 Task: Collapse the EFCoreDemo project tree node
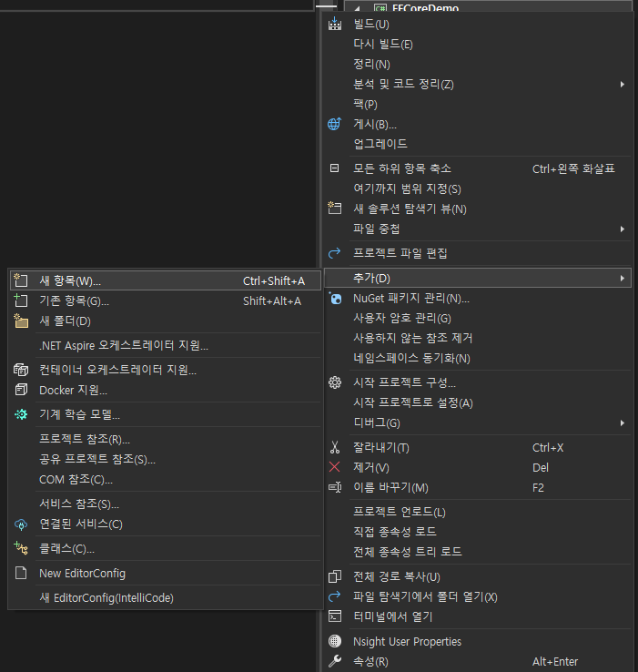[x=358, y=7]
